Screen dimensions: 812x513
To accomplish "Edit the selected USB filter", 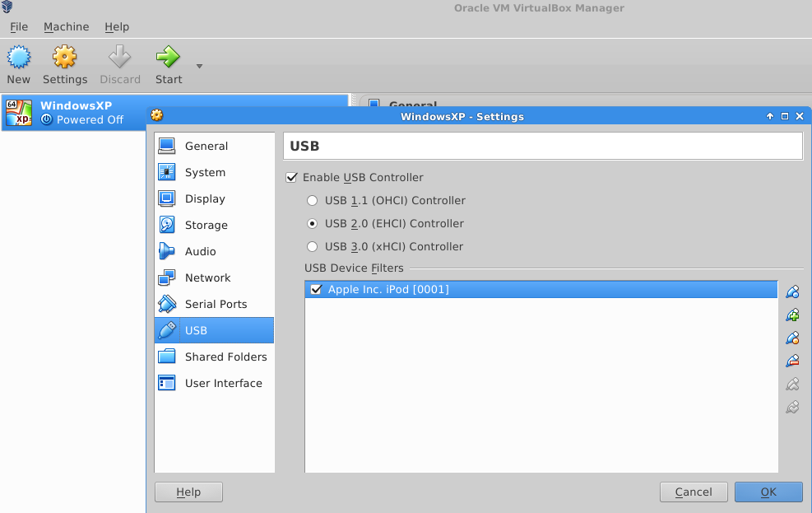I will click(791, 338).
